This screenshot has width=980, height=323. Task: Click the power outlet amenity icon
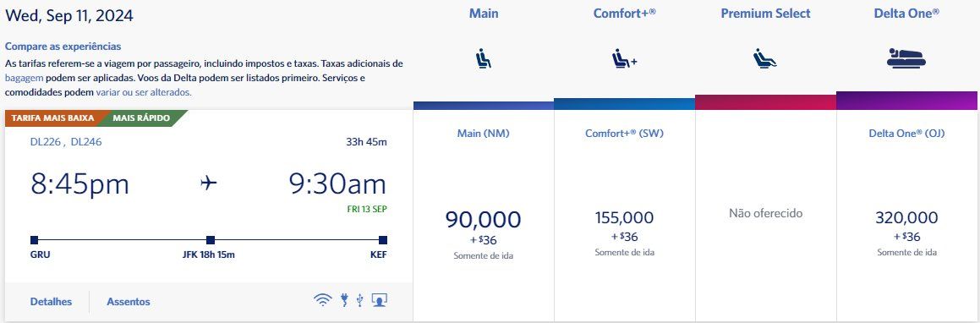point(344,300)
